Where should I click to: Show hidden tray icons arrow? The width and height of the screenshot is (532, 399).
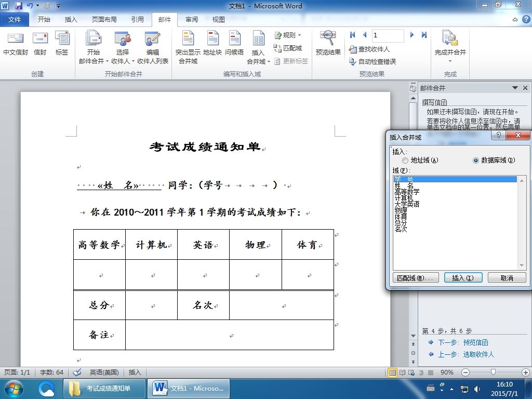pos(451,389)
